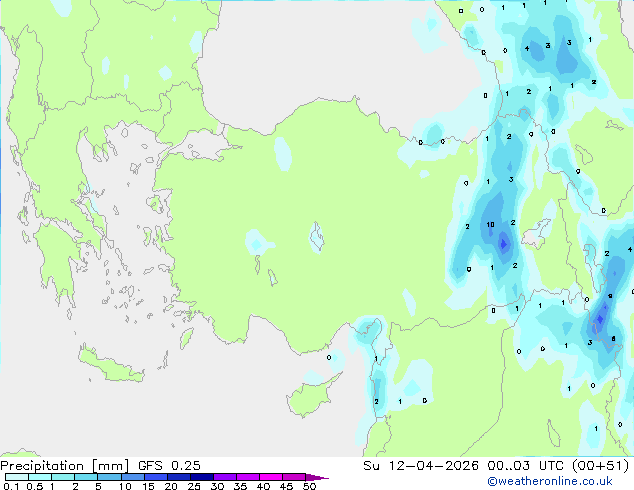Click the "10" precipitation value on map
This screenshot has height=490, width=634.
coord(490,224)
